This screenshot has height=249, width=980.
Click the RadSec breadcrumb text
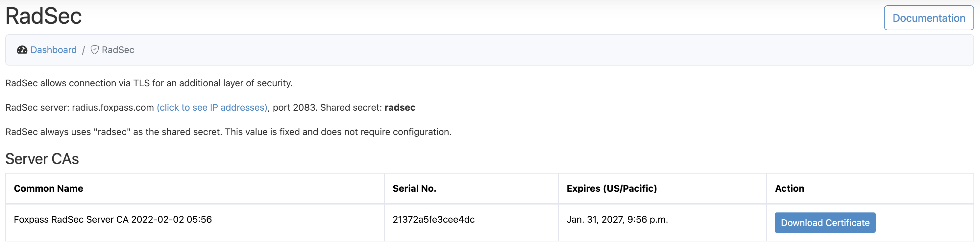tap(118, 50)
